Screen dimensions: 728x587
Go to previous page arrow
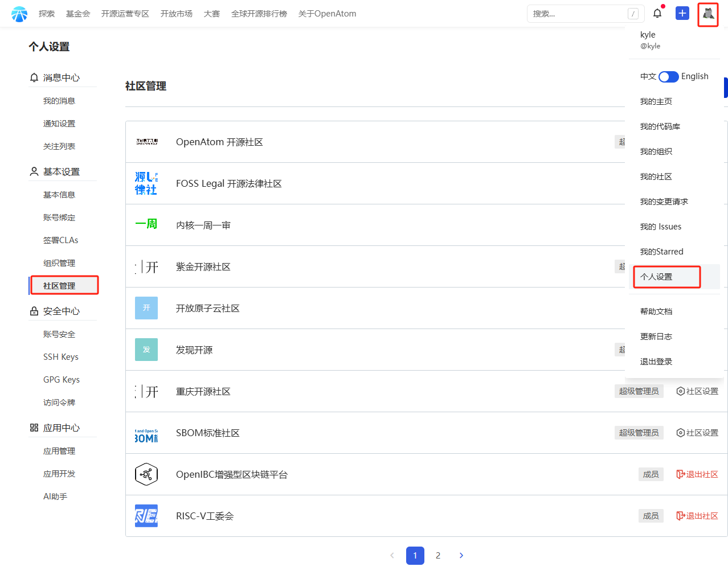[392, 556]
